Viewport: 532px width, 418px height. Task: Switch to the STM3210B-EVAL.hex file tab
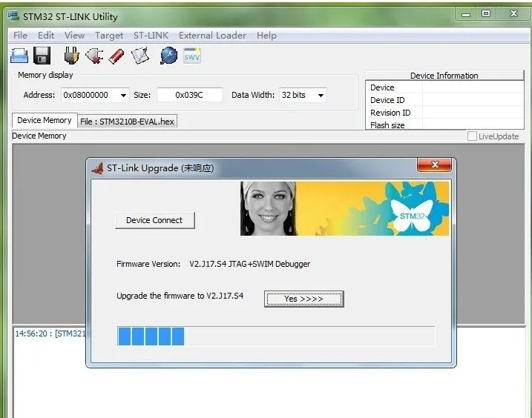tap(127, 122)
